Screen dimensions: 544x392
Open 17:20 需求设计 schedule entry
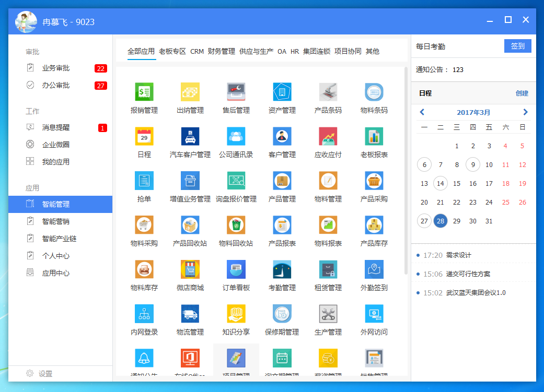click(473, 255)
